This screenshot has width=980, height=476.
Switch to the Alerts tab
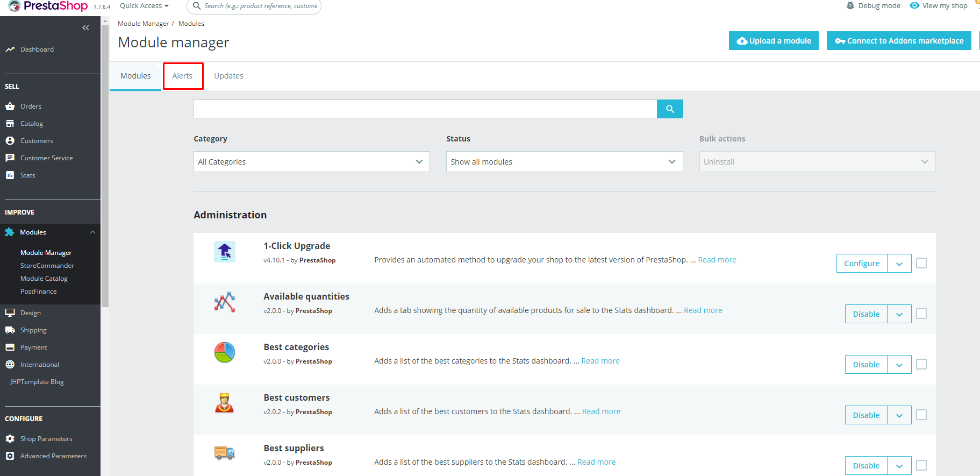coord(183,76)
